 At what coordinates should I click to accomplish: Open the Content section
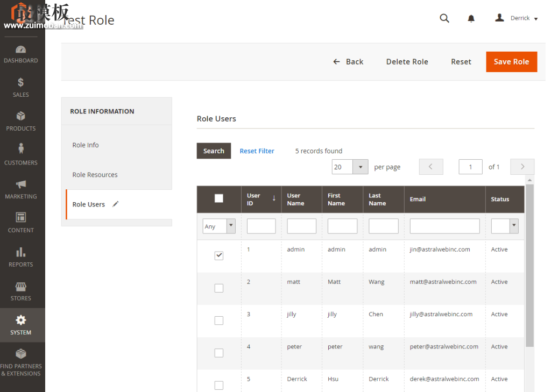coord(21,223)
